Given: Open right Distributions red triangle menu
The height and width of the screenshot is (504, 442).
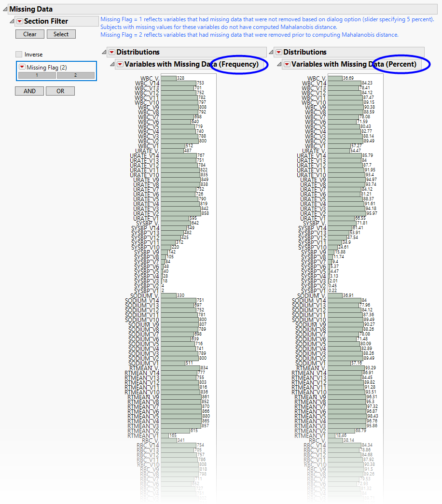Looking at the screenshot, I should 279,52.
